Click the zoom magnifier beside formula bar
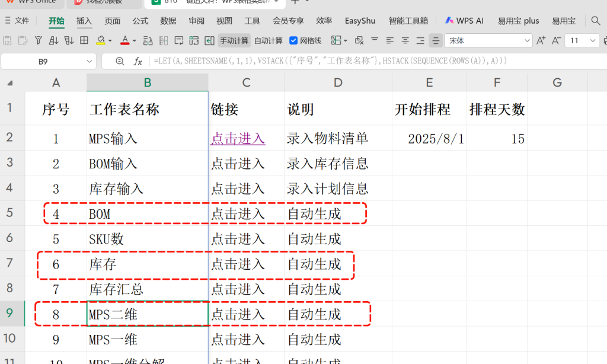The image size is (607, 364). pos(120,61)
